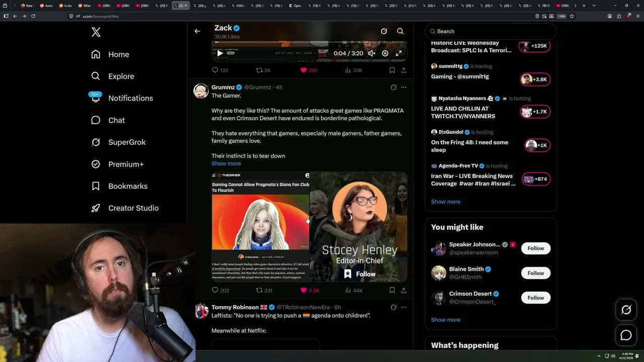Open Iran War LIVE Breaking News
The image size is (644, 362).
491,175
